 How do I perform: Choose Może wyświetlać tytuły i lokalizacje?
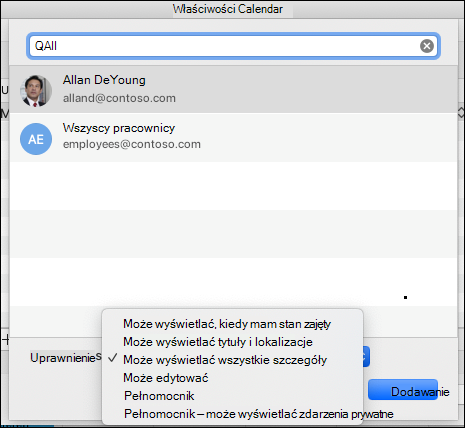click(218, 342)
